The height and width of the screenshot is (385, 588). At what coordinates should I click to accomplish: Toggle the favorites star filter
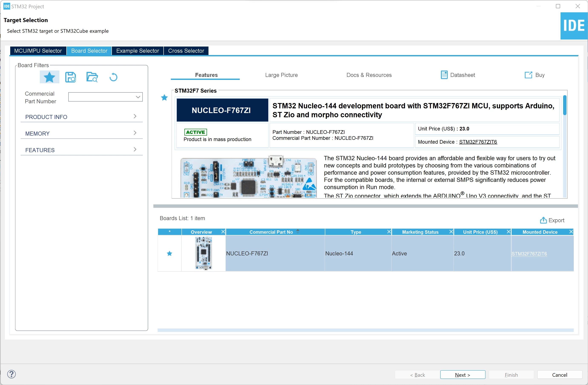(x=49, y=77)
